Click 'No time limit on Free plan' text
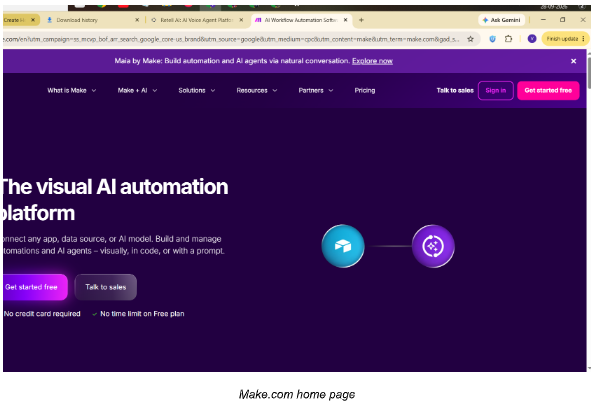 142,314
